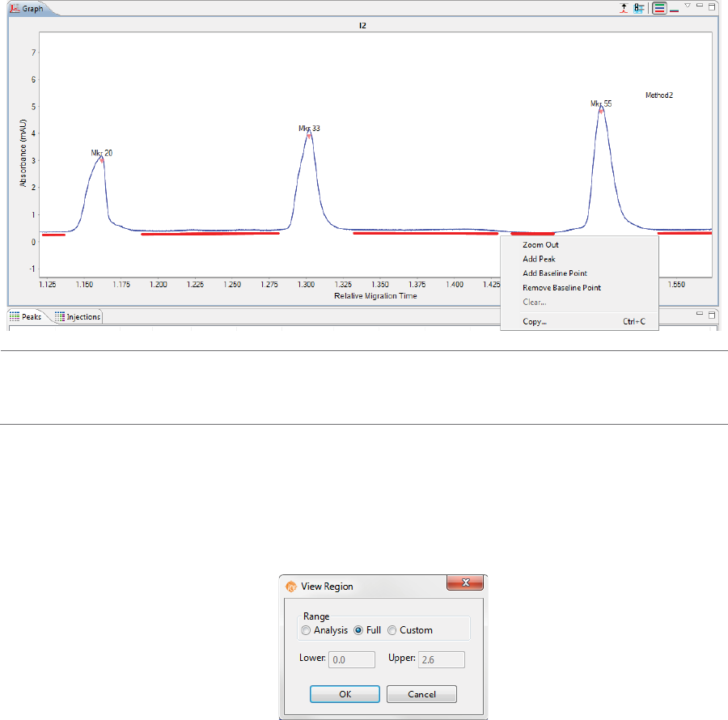Choose Add Peak from context menu
The image size is (728, 720).
pyautogui.click(x=539, y=259)
